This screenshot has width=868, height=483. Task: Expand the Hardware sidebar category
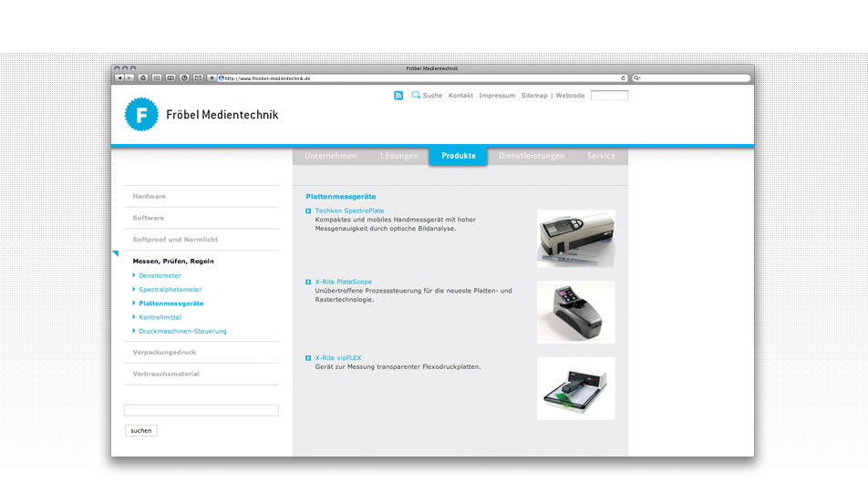coord(150,197)
